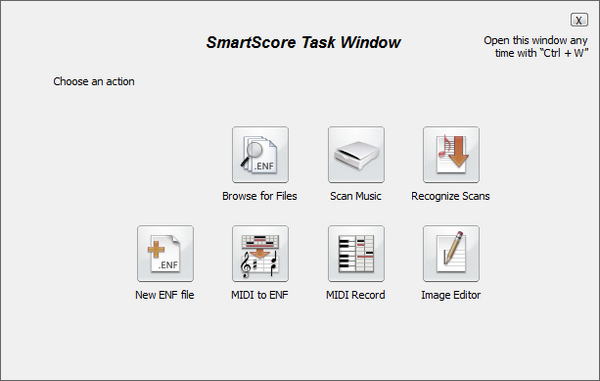
Task: Open the Browse for Files icon
Action: [x=260, y=155]
